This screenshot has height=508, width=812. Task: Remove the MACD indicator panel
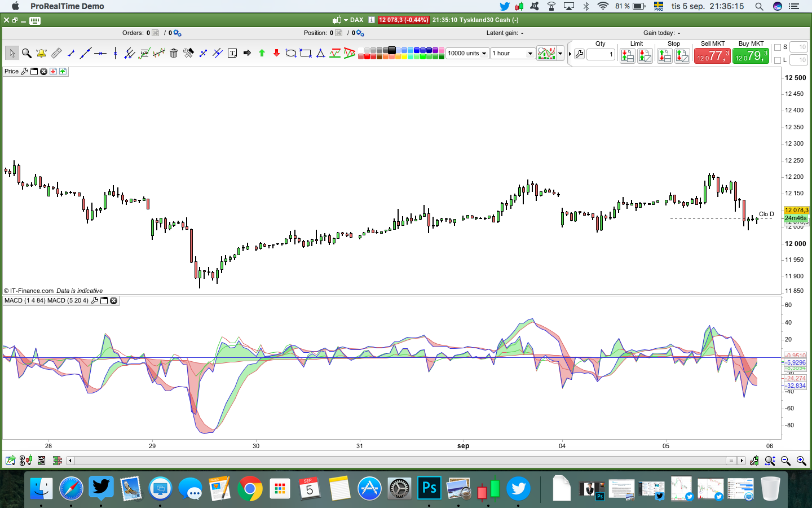tap(113, 300)
